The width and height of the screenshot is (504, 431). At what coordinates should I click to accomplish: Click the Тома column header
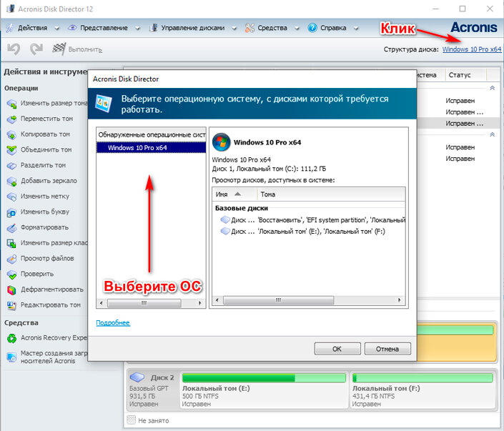tap(331, 194)
